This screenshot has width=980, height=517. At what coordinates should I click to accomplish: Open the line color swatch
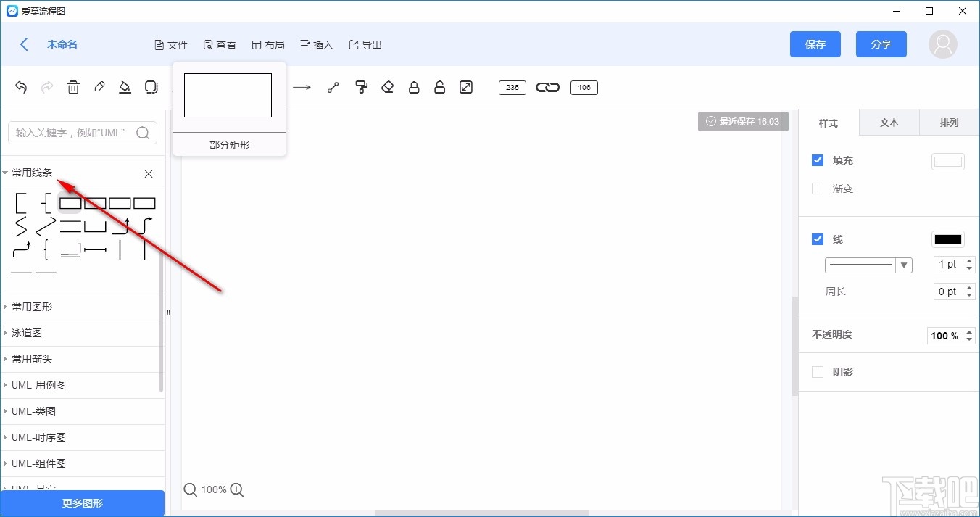947,239
